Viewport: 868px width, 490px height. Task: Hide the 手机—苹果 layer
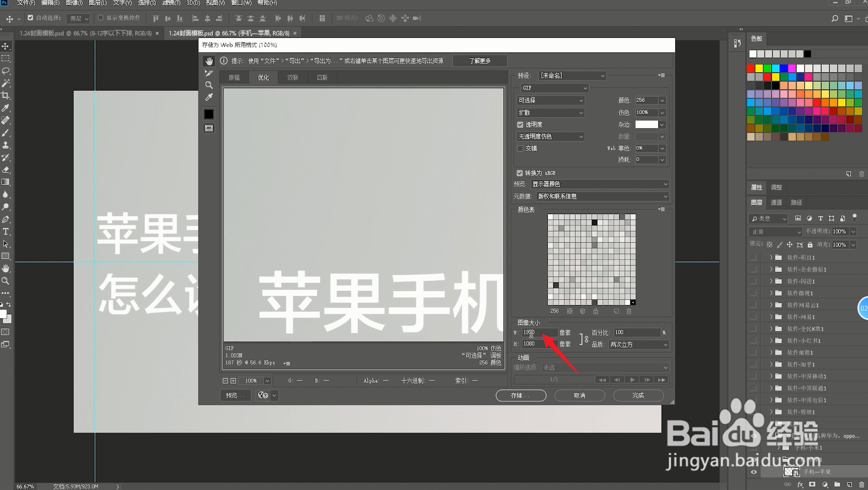tap(754, 472)
